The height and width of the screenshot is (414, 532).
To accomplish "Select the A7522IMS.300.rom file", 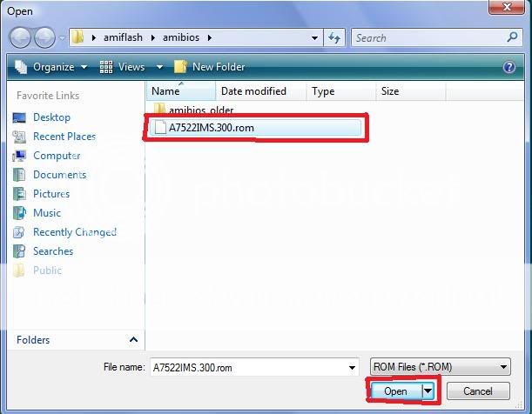I will pyautogui.click(x=212, y=128).
